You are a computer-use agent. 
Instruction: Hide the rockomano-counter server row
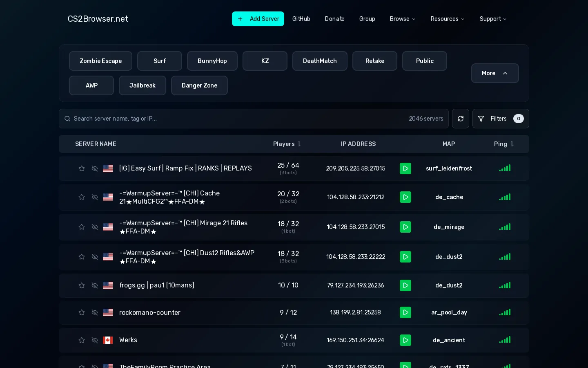click(x=95, y=312)
